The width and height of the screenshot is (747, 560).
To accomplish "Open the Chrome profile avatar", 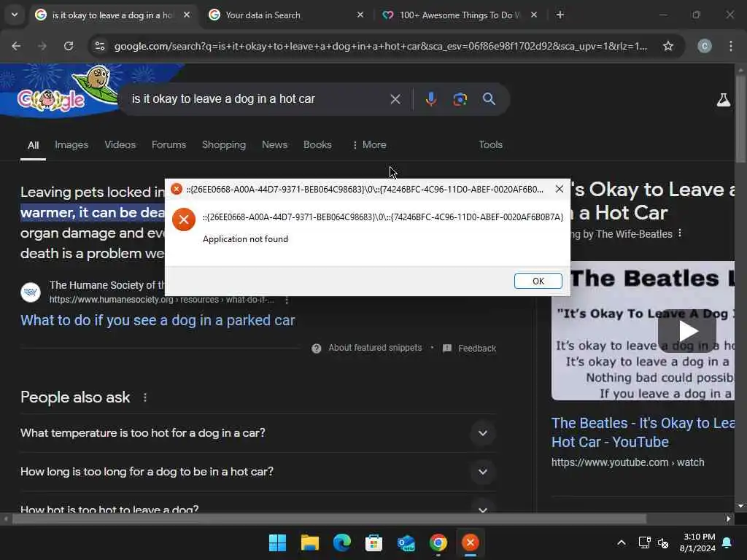I will pos(705,46).
